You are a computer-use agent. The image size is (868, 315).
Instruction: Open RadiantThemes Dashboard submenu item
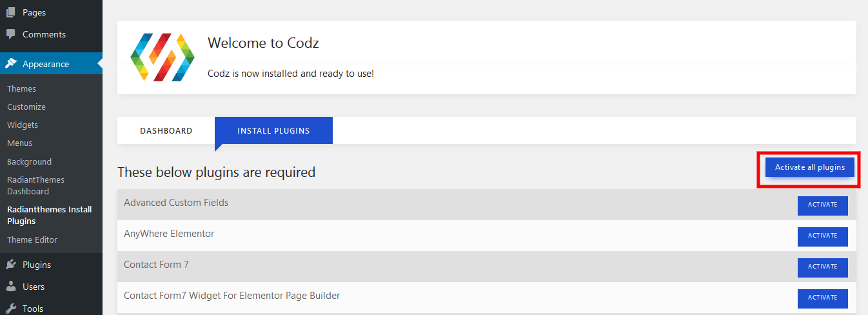click(35, 186)
